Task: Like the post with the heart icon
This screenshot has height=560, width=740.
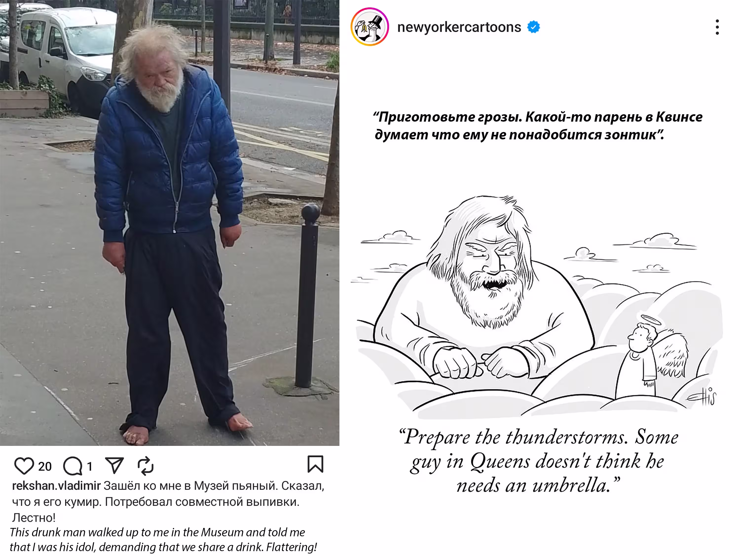Action: point(24,466)
